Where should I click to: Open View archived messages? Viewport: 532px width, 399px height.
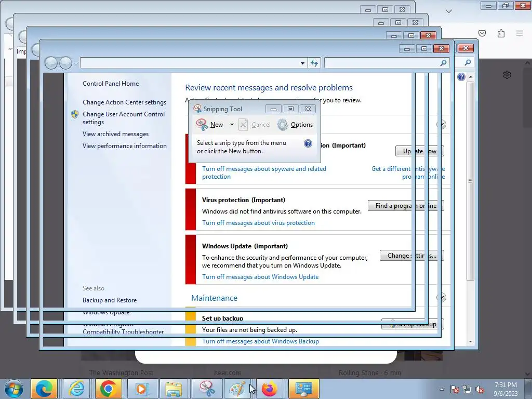[115, 134]
